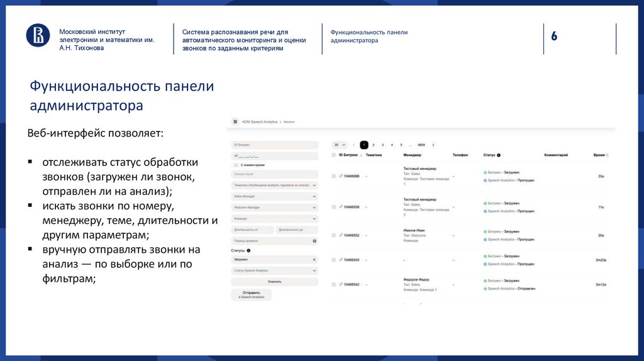
Task: Click the Иванов Иван manager name
Action: click(414, 230)
